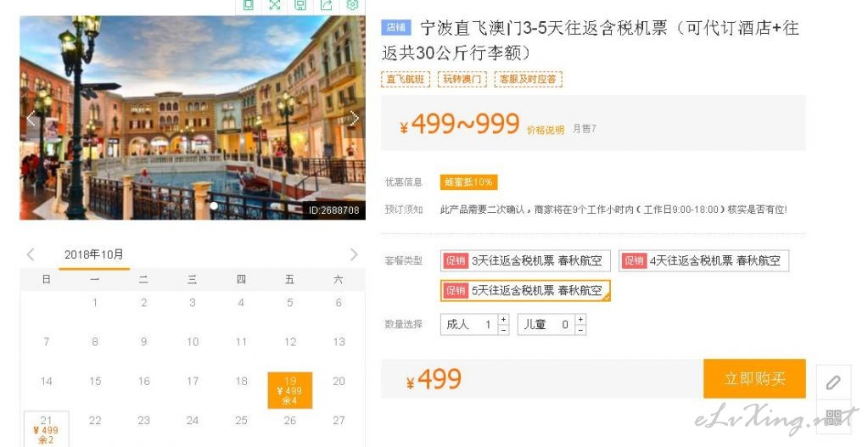The image size is (868, 447).
Task: Click the mobile phone icon in top toolbar
Action: (x=249, y=5)
